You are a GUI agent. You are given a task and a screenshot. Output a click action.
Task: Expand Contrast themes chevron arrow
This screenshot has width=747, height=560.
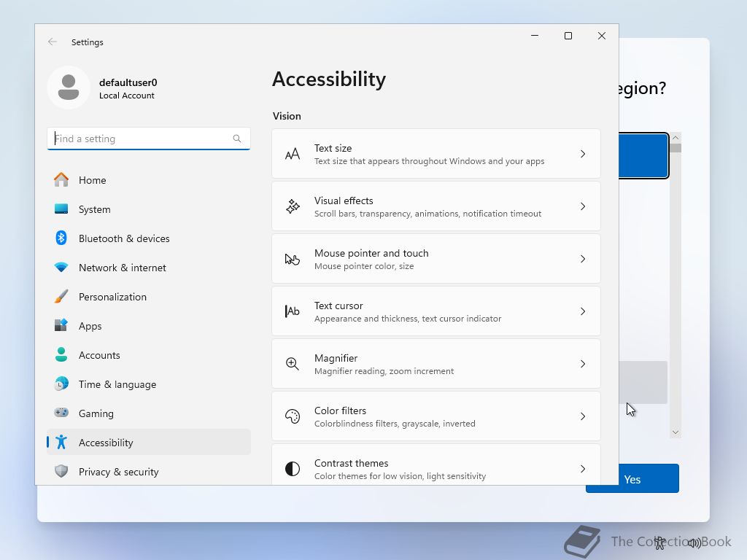583,469
